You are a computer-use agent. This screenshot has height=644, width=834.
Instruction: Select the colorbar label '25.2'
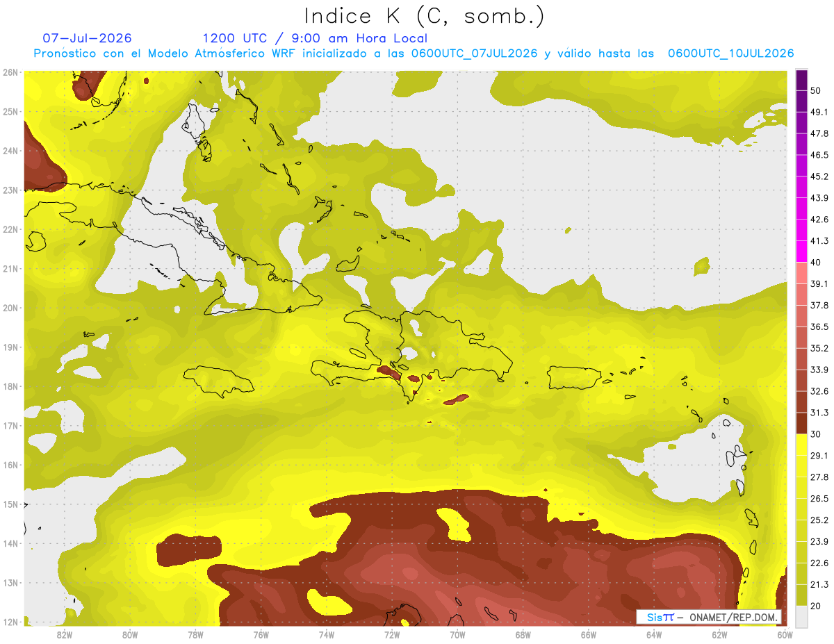coord(819,520)
